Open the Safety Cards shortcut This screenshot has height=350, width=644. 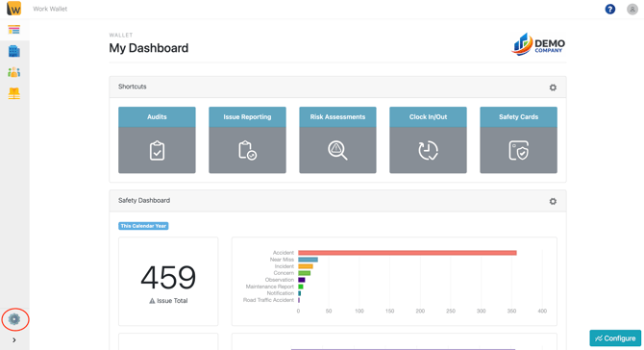point(518,140)
